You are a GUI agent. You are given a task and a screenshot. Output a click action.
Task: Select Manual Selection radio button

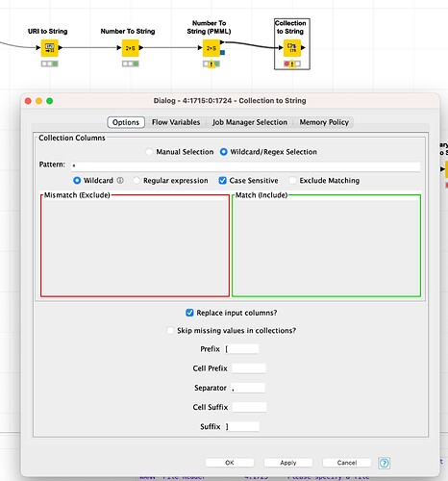[x=149, y=152]
